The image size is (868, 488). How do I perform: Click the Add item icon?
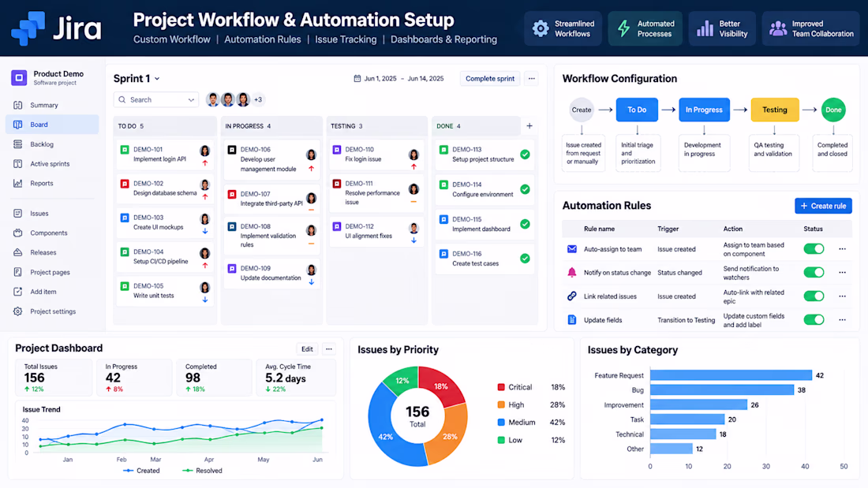point(17,292)
